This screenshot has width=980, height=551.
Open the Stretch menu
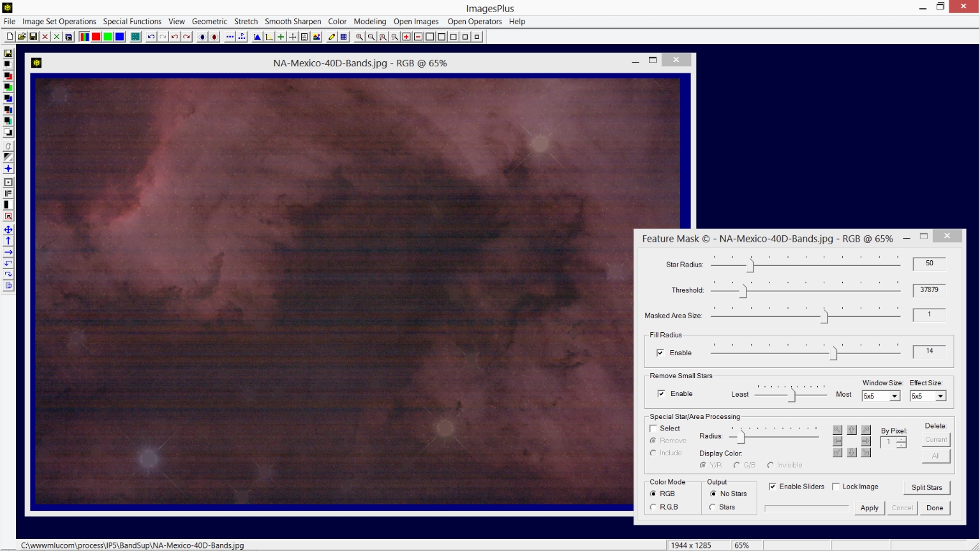pyautogui.click(x=246, y=22)
